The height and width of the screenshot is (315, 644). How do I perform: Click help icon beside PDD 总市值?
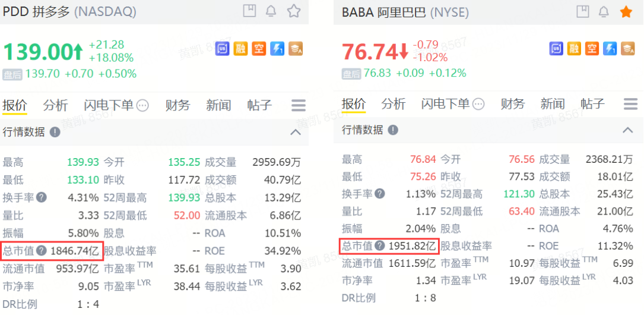pos(41,251)
